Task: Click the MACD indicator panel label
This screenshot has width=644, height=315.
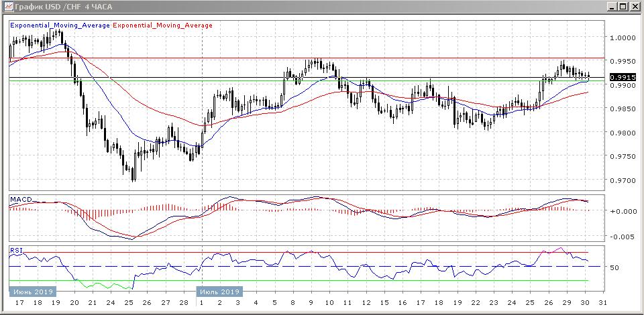Action: 21,200
